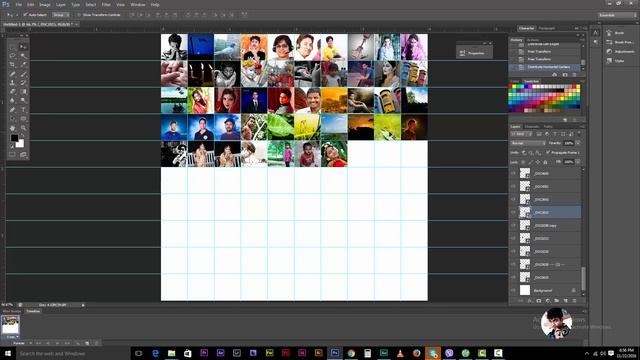The width and height of the screenshot is (640, 360).
Task: Open the Windows Start button
Action: pyautogui.click(x=7, y=353)
